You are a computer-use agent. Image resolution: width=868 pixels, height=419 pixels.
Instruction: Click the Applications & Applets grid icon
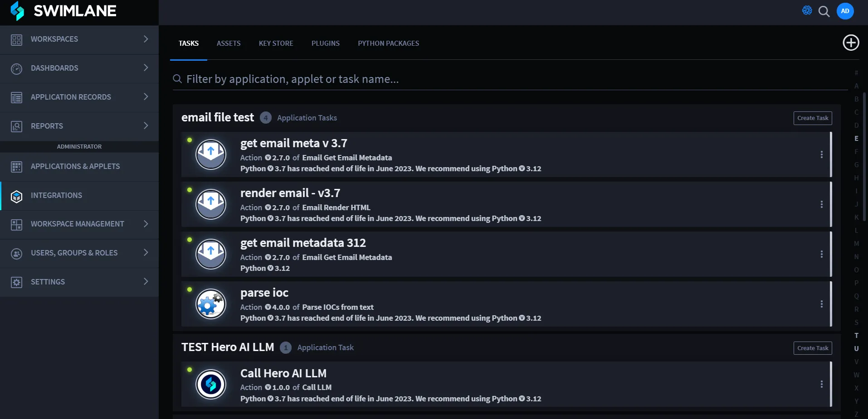coord(17,167)
